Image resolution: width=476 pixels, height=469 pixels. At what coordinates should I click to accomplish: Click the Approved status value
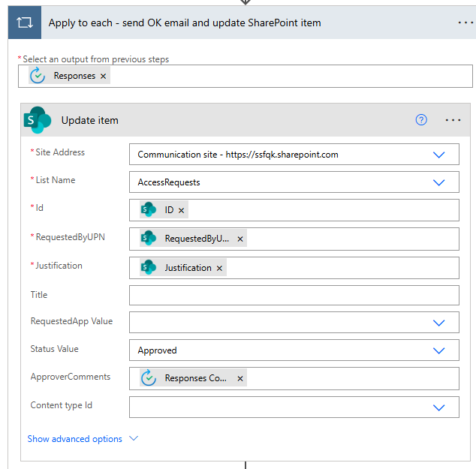[x=157, y=350]
